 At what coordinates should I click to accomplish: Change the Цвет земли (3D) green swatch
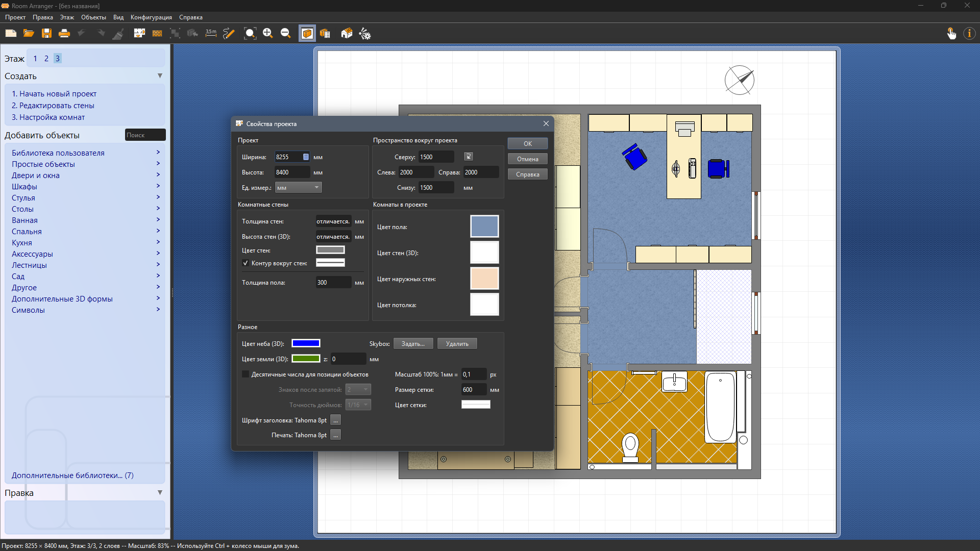pos(306,359)
